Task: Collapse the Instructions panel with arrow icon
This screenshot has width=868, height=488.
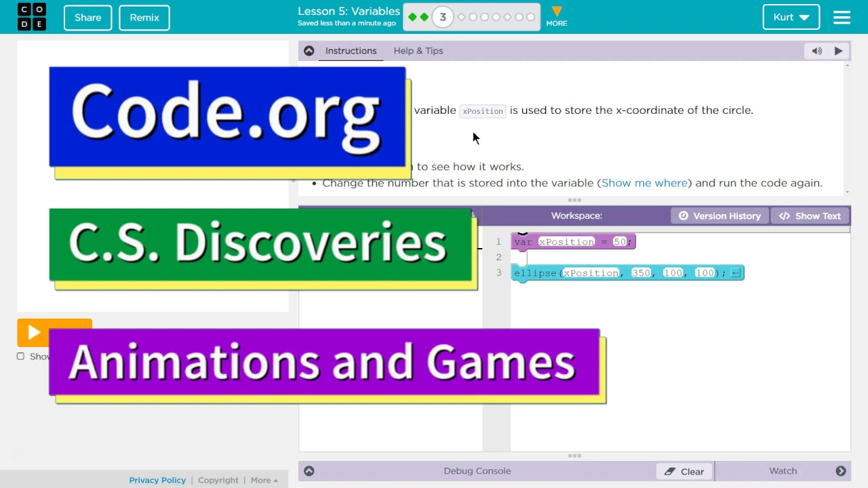Action: click(309, 51)
